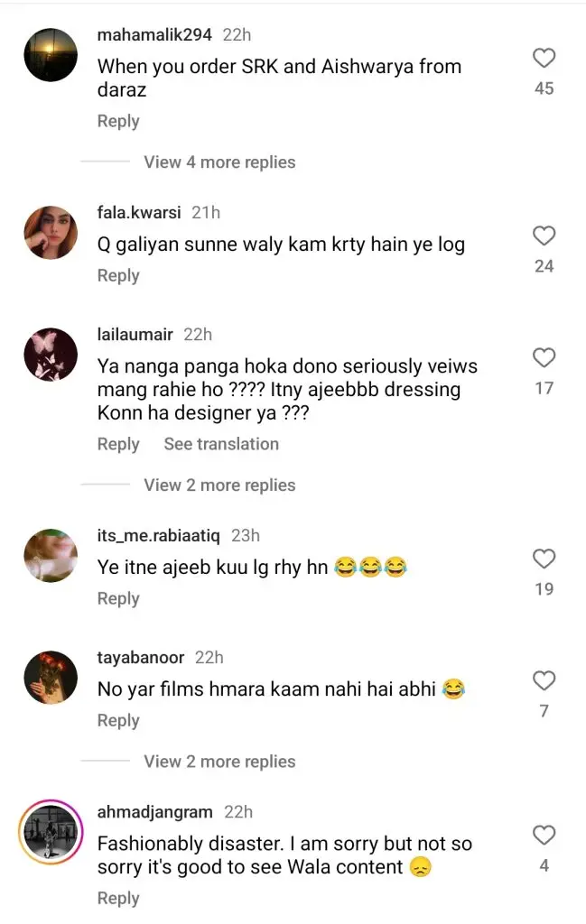The height and width of the screenshot is (924, 586).
Task: Show 2 more replies under tayabanoor
Action: (x=219, y=762)
